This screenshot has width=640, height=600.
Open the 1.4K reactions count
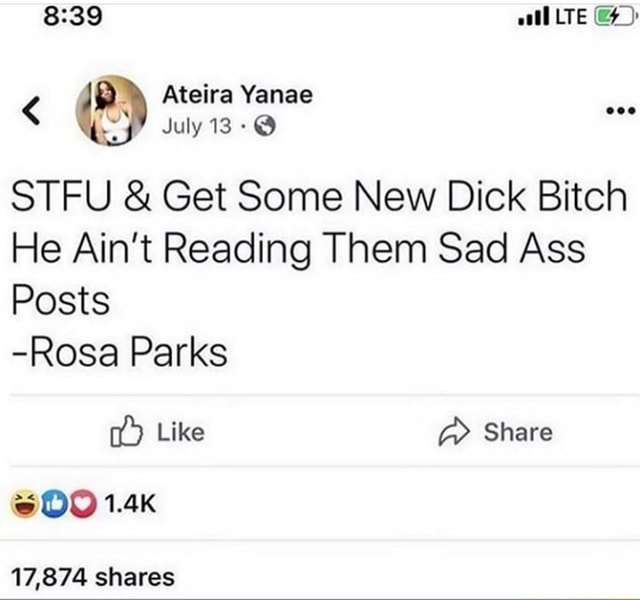131,504
